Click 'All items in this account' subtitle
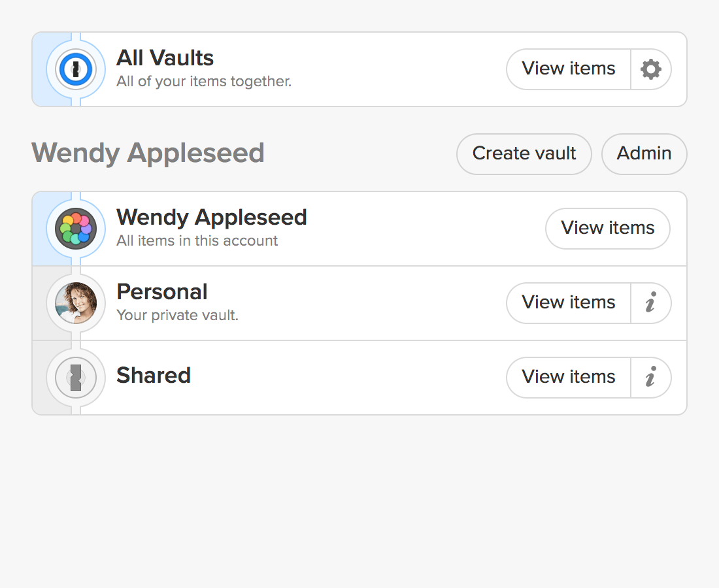 [x=197, y=240]
